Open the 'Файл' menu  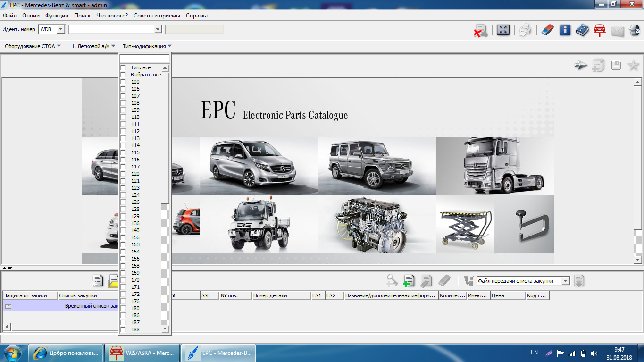pos(9,16)
